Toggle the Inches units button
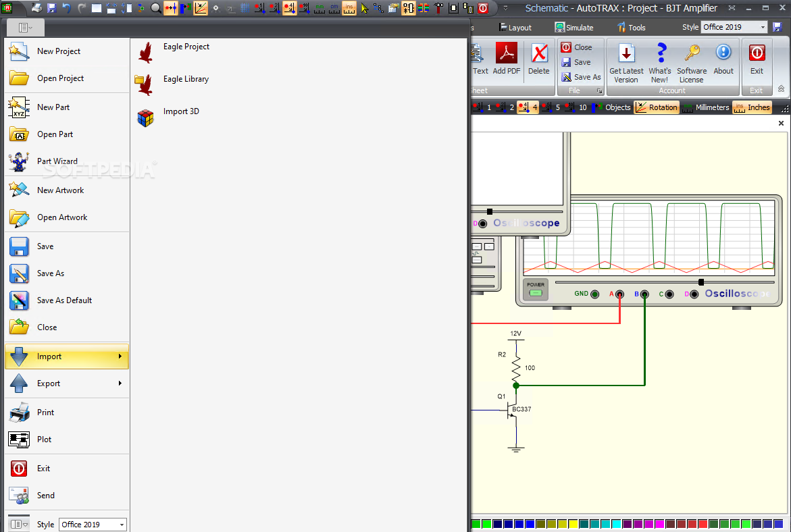This screenshot has height=532, width=791. click(x=752, y=107)
